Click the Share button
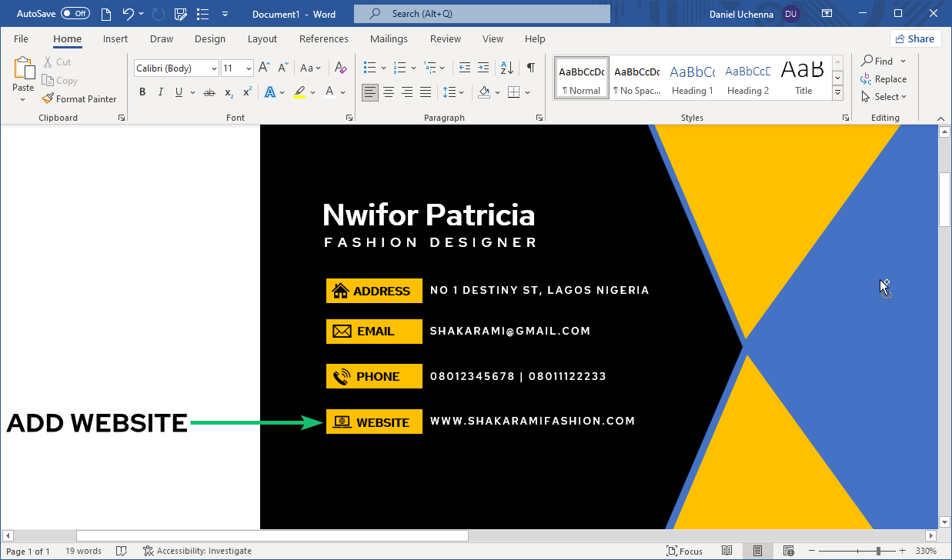Screen dimensions: 952x560 [915, 39]
